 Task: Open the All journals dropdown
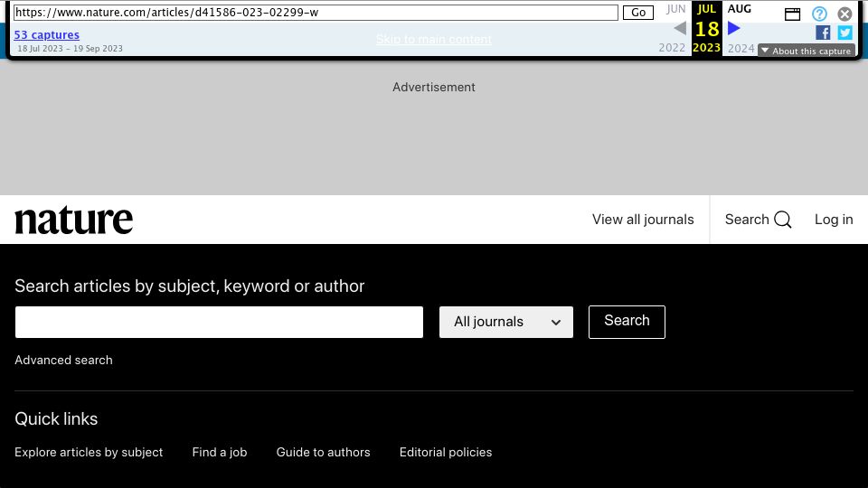506,322
